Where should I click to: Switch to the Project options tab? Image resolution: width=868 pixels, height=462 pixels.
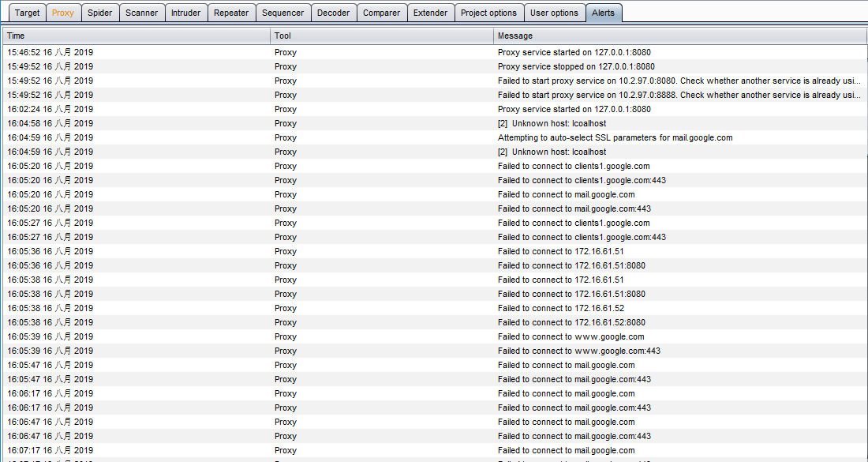[x=488, y=13]
